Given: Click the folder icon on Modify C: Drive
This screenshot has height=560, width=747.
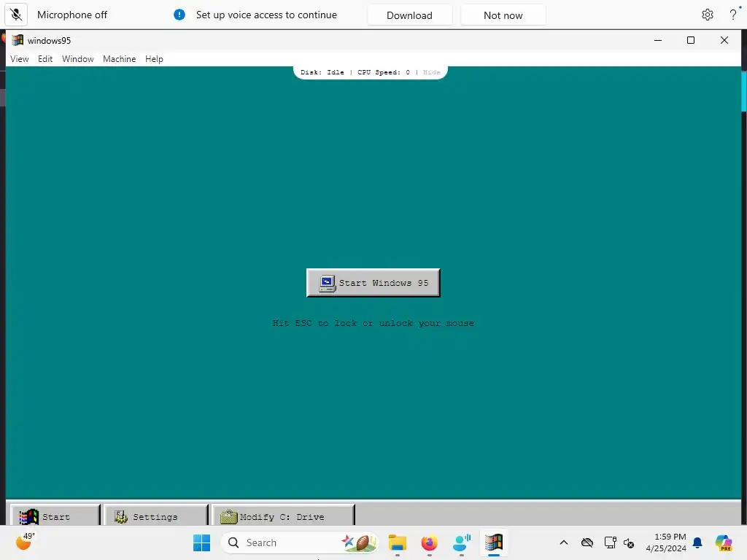Looking at the screenshot, I should coord(228,517).
